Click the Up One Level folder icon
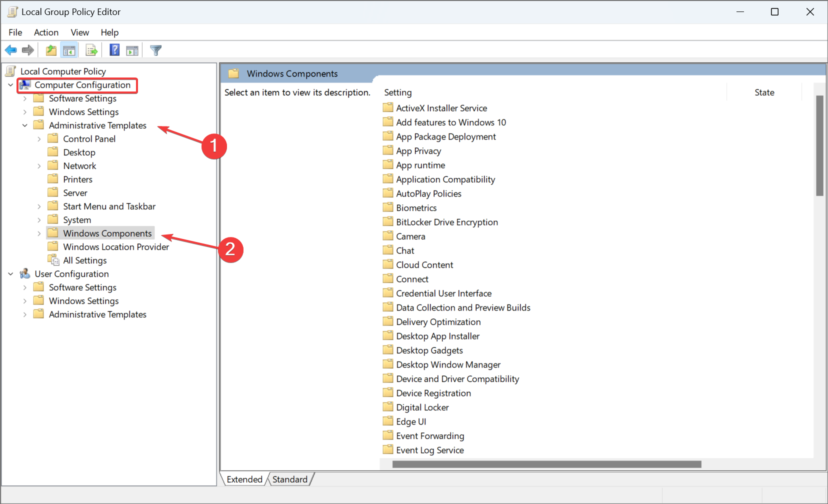Screen dimensions: 828x504 coord(51,50)
